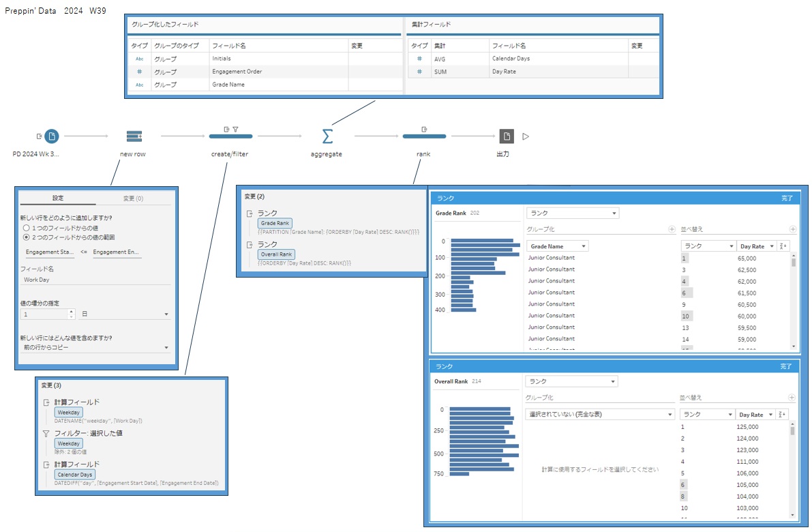Switch to the 変更 (0) tab

(x=133, y=198)
